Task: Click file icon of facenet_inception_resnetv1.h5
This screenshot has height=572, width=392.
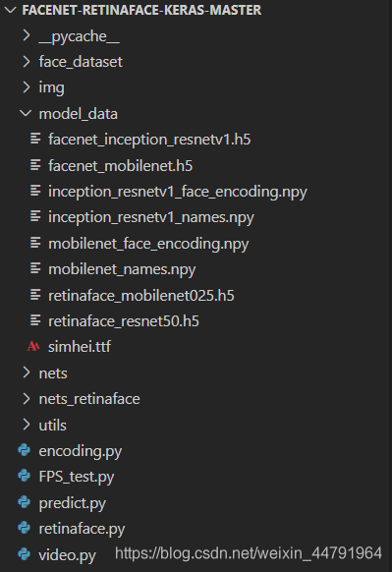Action: click(x=35, y=139)
